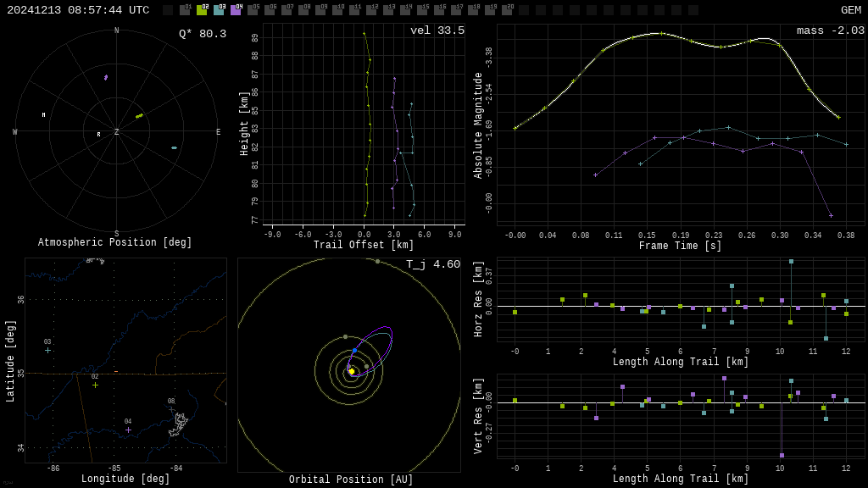Click the yellow Sun marker in orbital plot

[x=352, y=371]
